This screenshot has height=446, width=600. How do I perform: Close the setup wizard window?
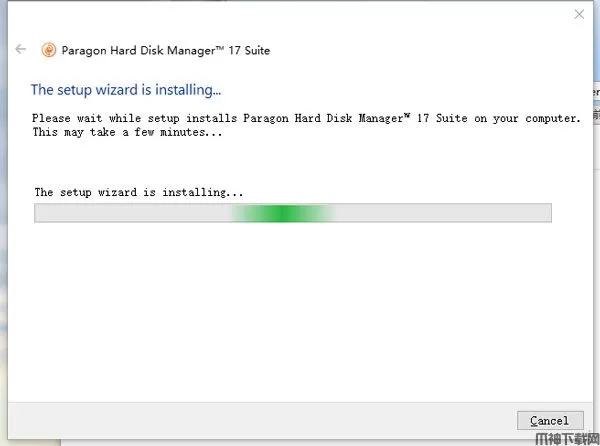tap(579, 15)
